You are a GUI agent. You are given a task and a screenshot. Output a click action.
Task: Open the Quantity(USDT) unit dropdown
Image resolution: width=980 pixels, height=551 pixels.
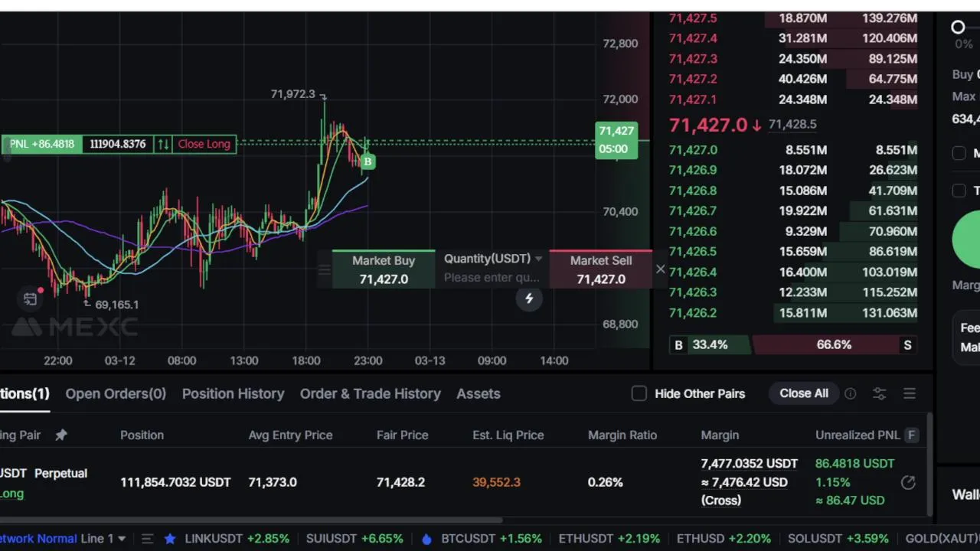point(492,259)
